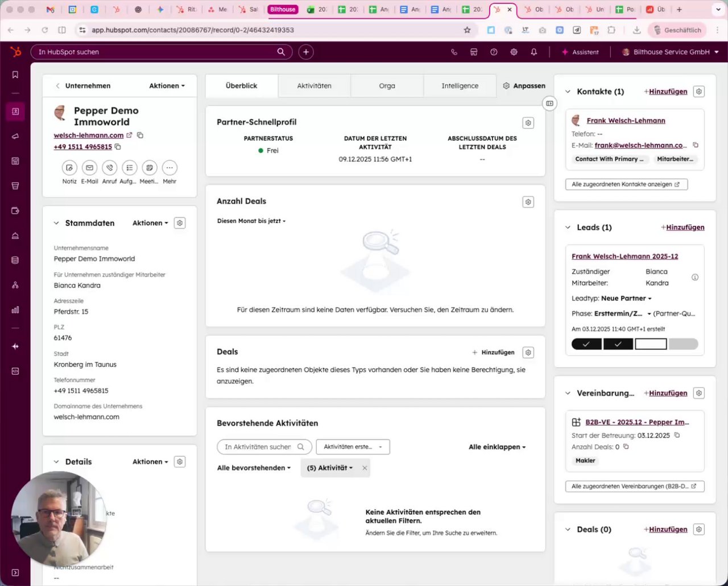The height and width of the screenshot is (586, 728).
Task: Open the automation workflows sidebar icon
Action: (x=15, y=285)
